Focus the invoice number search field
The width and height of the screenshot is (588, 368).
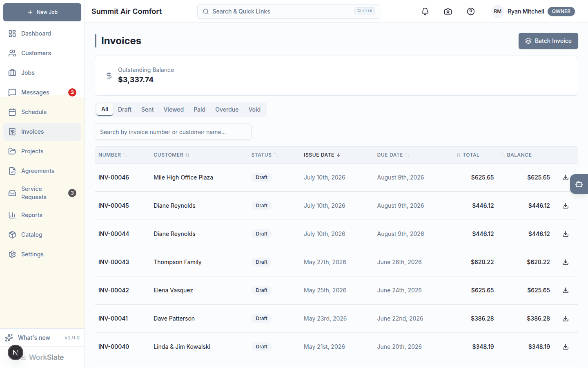pyautogui.click(x=173, y=132)
